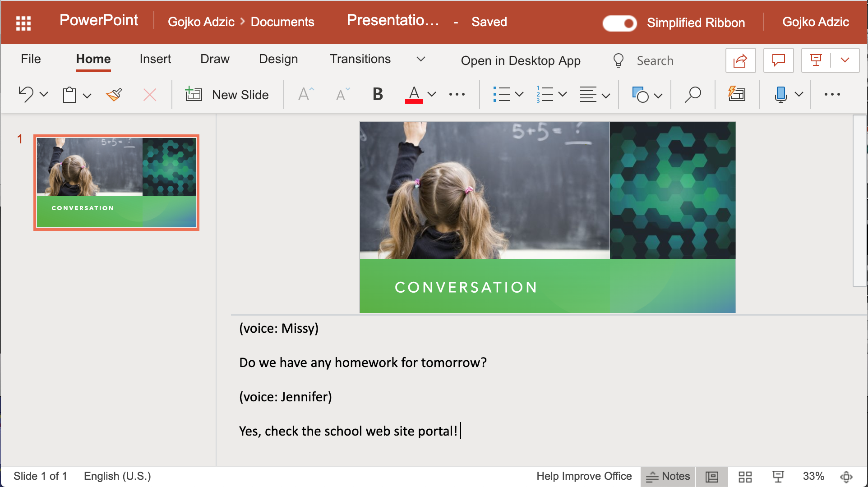Image resolution: width=868 pixels, height=487 pixels.
Task: Expand bullet list style dropdown
Action: tap(519, 94)
